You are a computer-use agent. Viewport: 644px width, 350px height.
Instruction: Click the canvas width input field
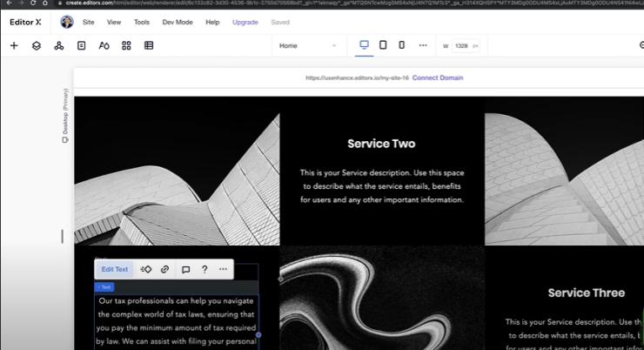466,45
